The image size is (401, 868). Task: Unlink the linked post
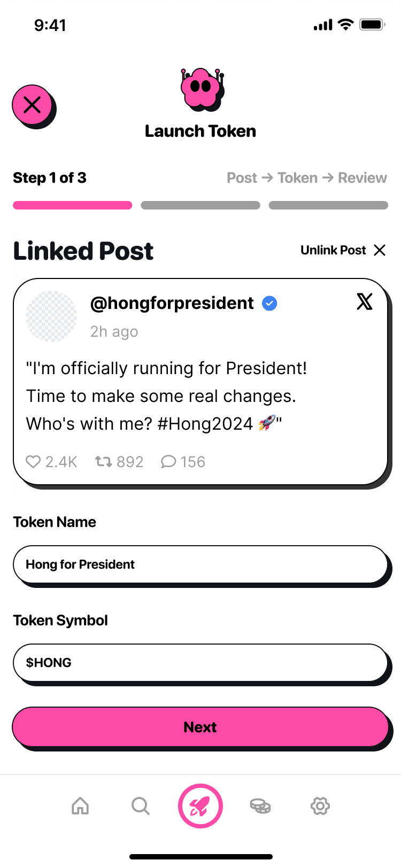point(343,250)
